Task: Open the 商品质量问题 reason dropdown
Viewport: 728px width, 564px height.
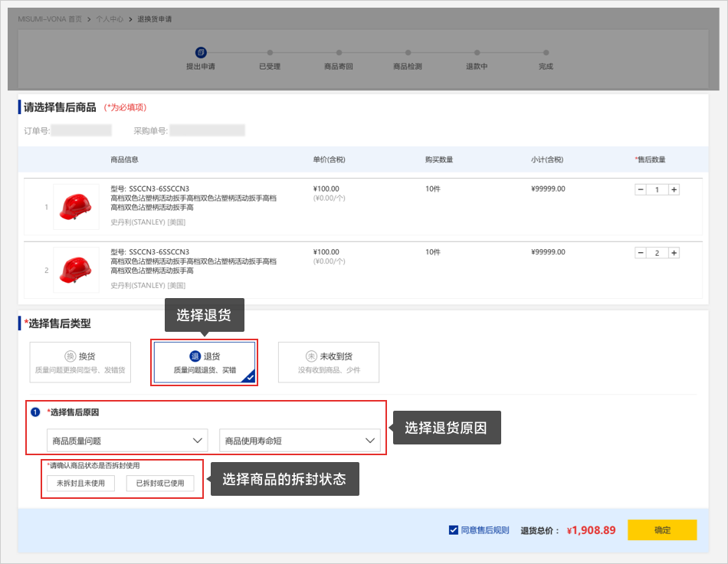Action: click(127, 441)
